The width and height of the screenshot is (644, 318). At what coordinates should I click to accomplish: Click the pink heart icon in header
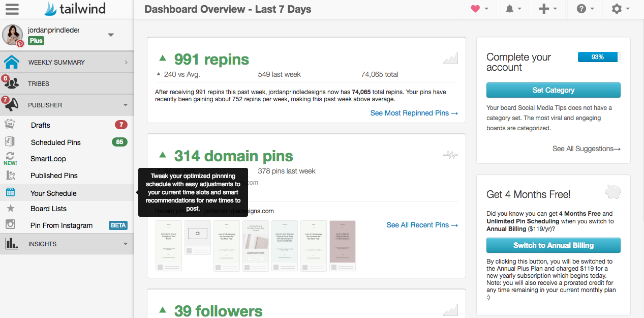click(475, 9)
